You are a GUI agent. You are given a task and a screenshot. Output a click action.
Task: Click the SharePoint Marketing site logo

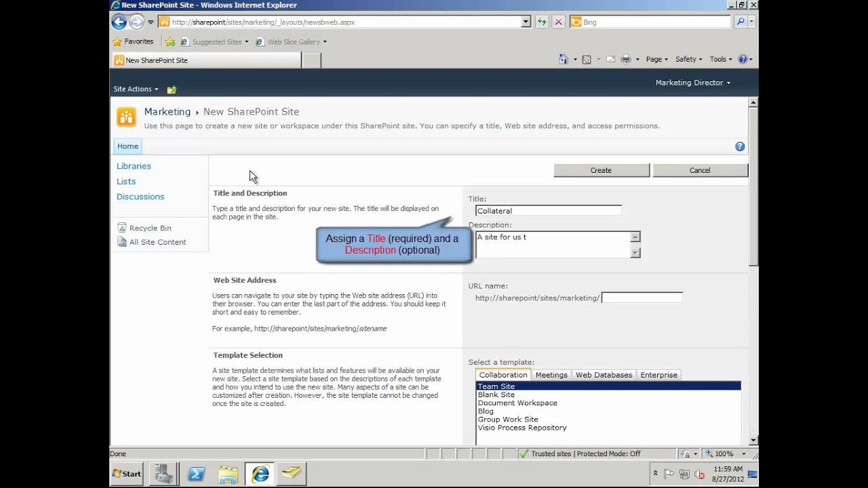(126, 117)
